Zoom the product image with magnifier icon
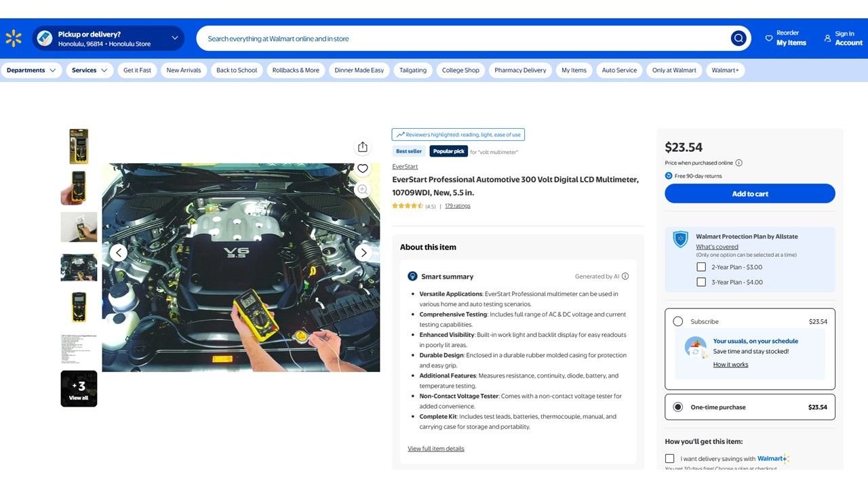Viewport: 868px width, 488px height. (363, 190)
